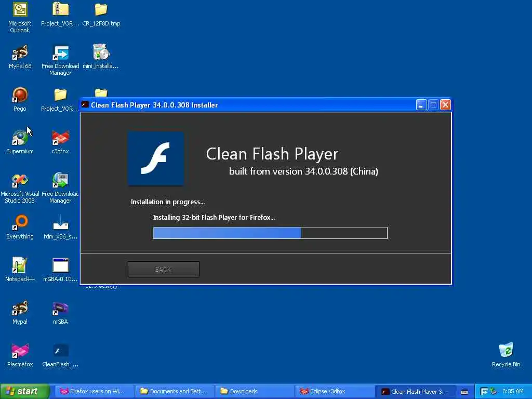Close the Clean Flash Player installer window
Image resolution: width=532 pixels, height=399 pixels.
(445, 105)
